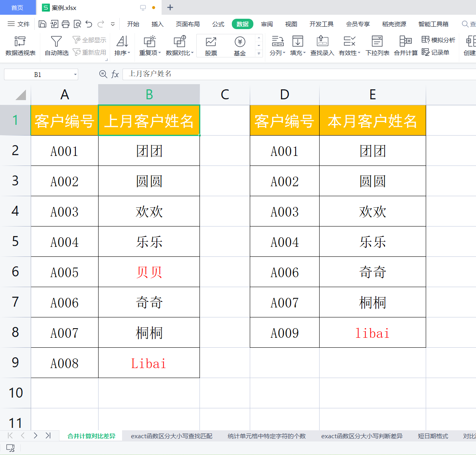Click the formula bar input field
The width and height of the screenshot is (476, 455).
point(299,74)
